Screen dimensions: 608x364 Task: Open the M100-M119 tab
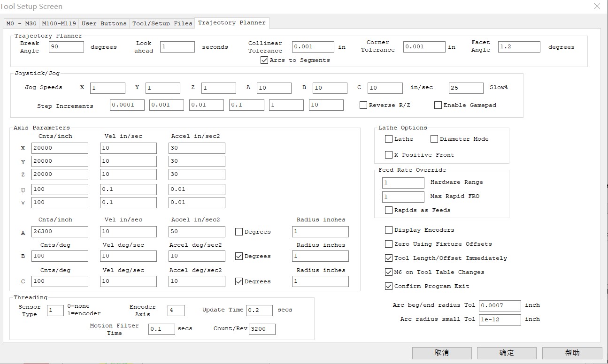pyautogui.click(x=59, y=23)
